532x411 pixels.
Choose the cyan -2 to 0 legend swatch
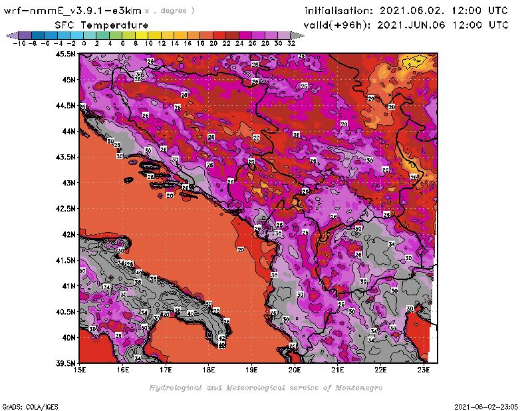[76, 35]
